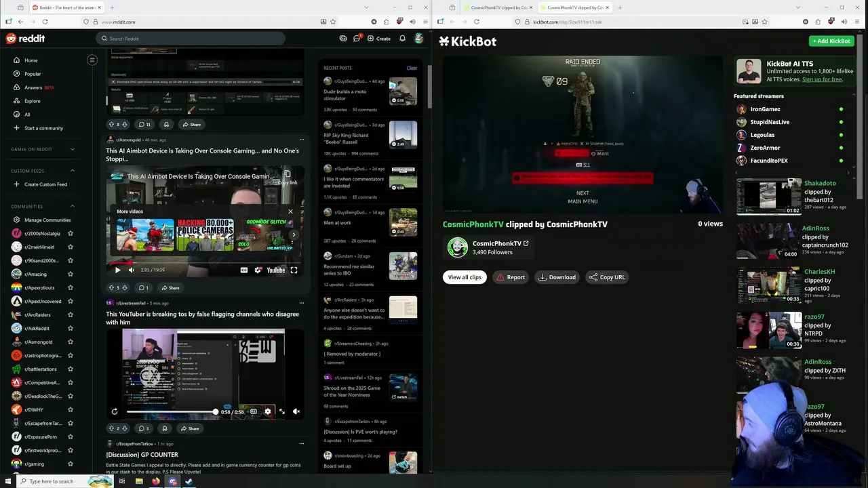Screen dimensions: 868x488
Task: Toggle favorite star for r/gaming
Action: 70,464
